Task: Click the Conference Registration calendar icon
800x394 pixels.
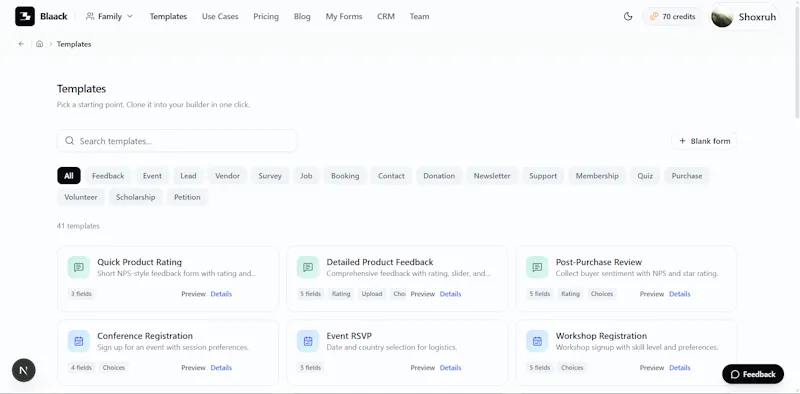Action: coord(79,341)
